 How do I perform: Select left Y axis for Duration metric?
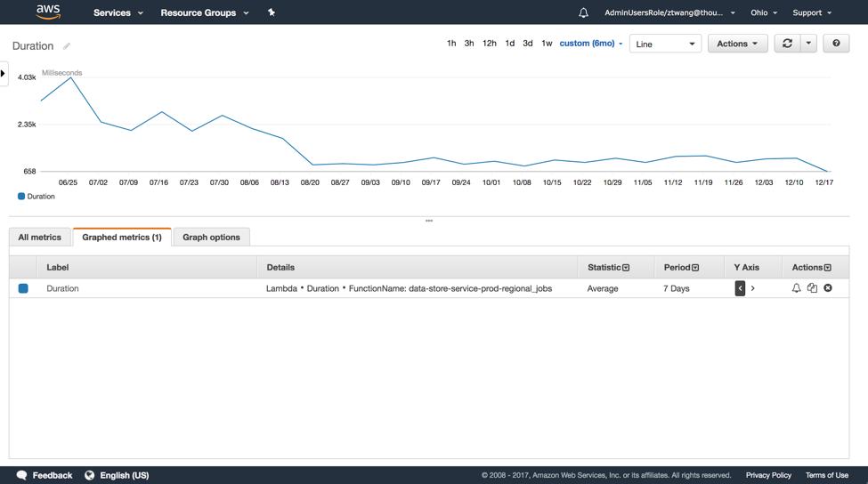coord(740,288)
